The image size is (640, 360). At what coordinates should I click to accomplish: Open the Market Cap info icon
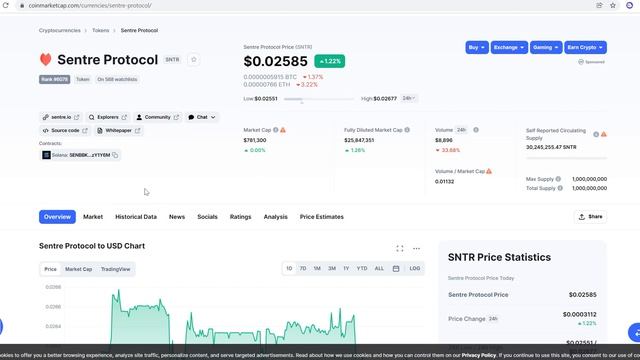click(276, 130)
